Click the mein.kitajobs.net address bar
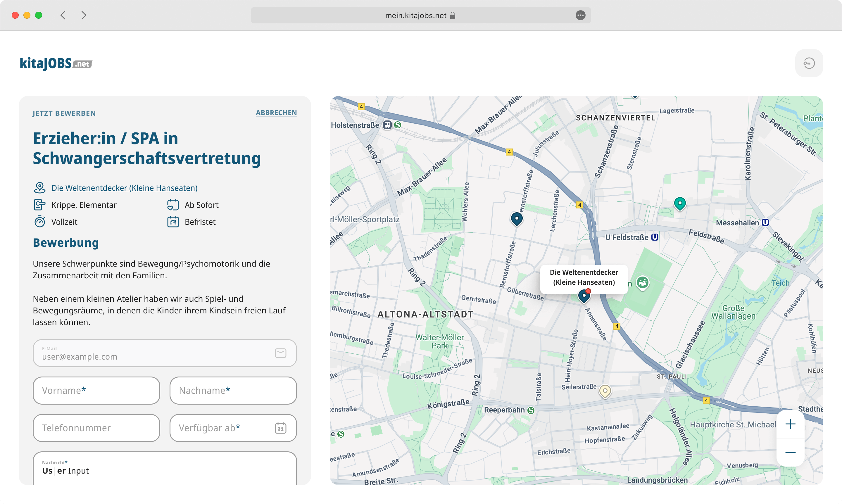The image size is (842, 504). 415,15
